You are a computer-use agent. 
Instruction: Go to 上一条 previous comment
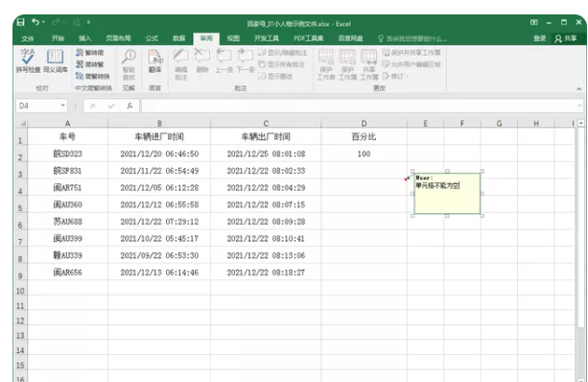[x=223, y=60]
